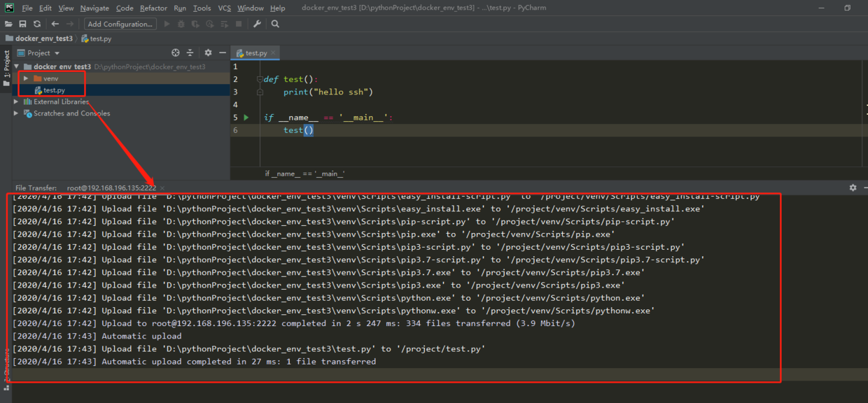Click the Run play icon in toolbar
868x403 pixels.
click(167, 24)
